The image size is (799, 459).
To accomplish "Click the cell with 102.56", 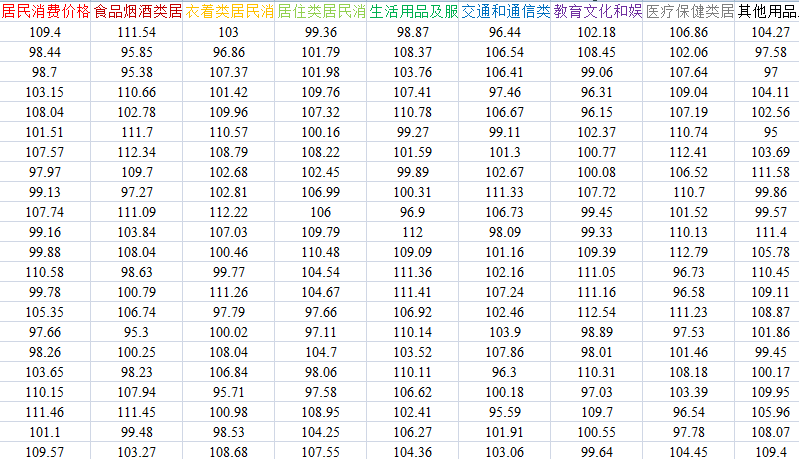I will point(767,112).
